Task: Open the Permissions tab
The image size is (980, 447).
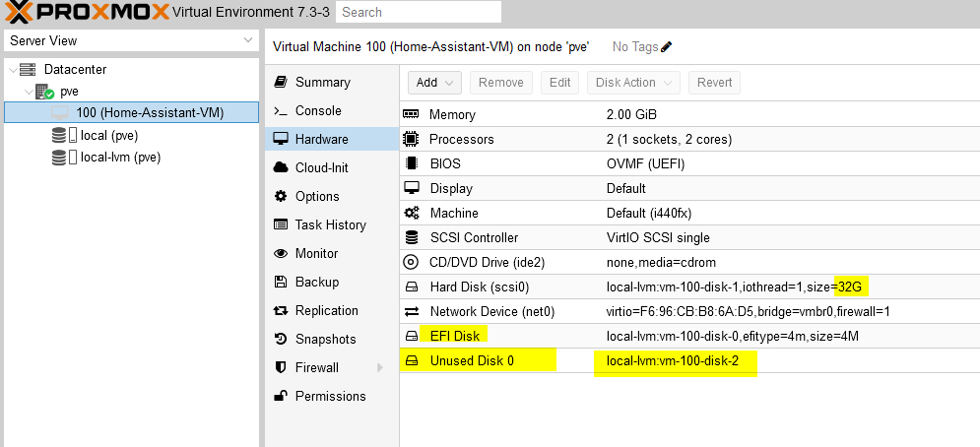Action: click(x=332, y=397)
